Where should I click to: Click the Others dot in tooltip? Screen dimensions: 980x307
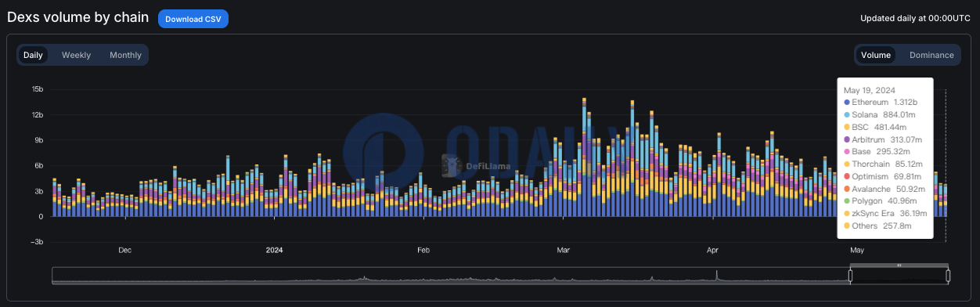pyautogui.click(x=847, y=226)
